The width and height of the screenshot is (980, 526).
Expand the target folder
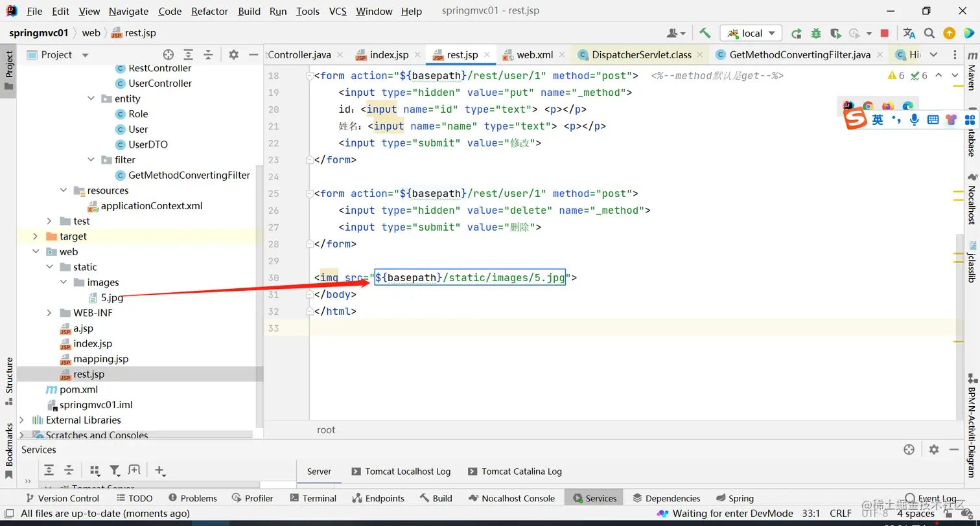click(36, 236)
